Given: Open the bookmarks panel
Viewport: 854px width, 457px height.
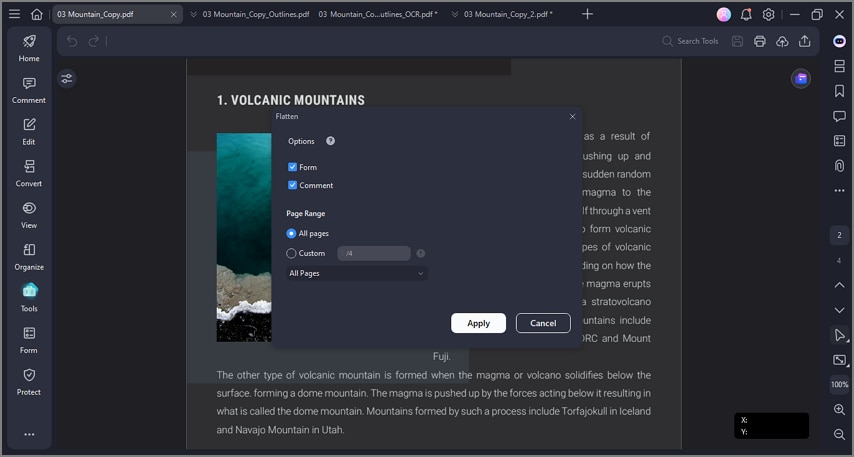Looking at the screenshot, I should [839, 91].
